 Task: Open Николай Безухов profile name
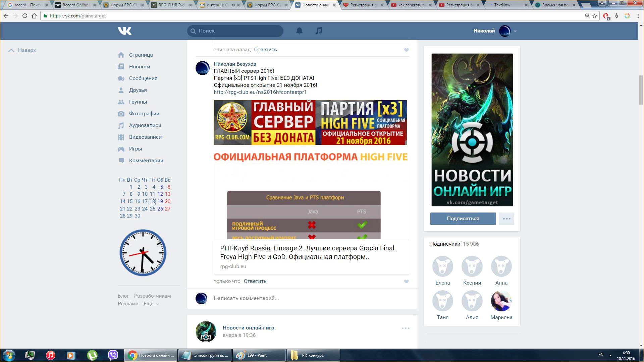click(x=235, y=64)
